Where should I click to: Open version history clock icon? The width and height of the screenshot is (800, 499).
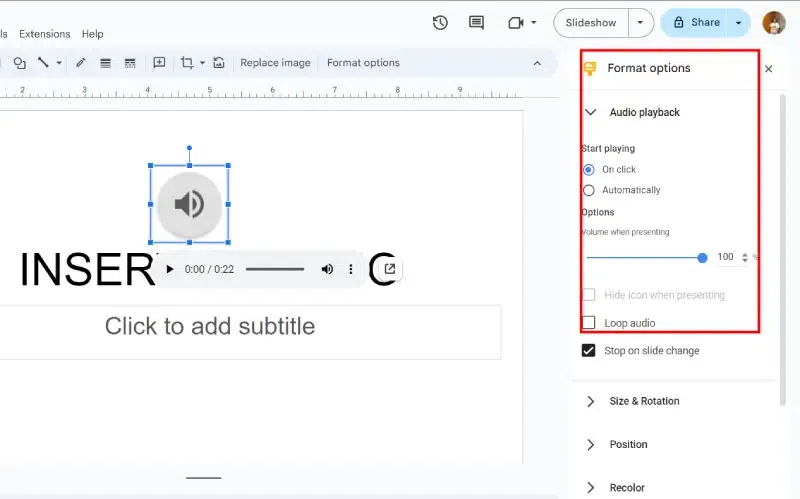pos(440,22)
